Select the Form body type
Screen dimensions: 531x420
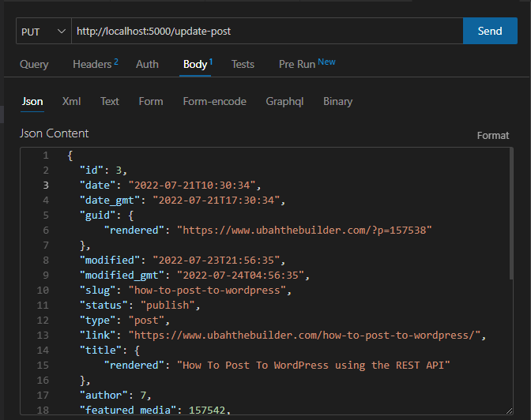click(151, 102)
